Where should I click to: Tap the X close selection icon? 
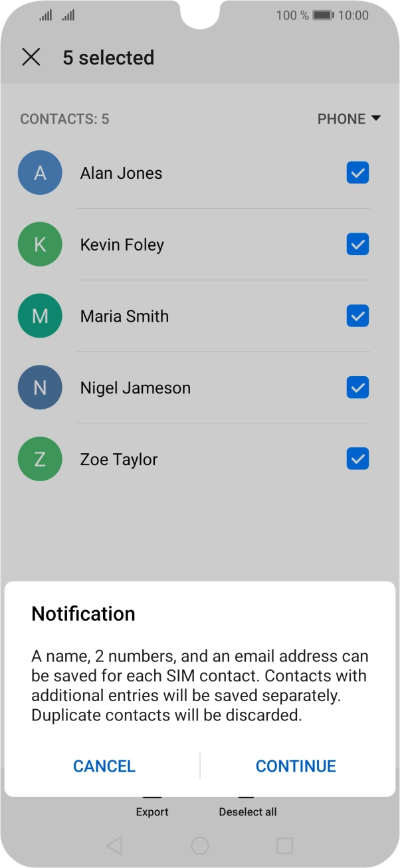pyautogui.click(x=31, y=57)
